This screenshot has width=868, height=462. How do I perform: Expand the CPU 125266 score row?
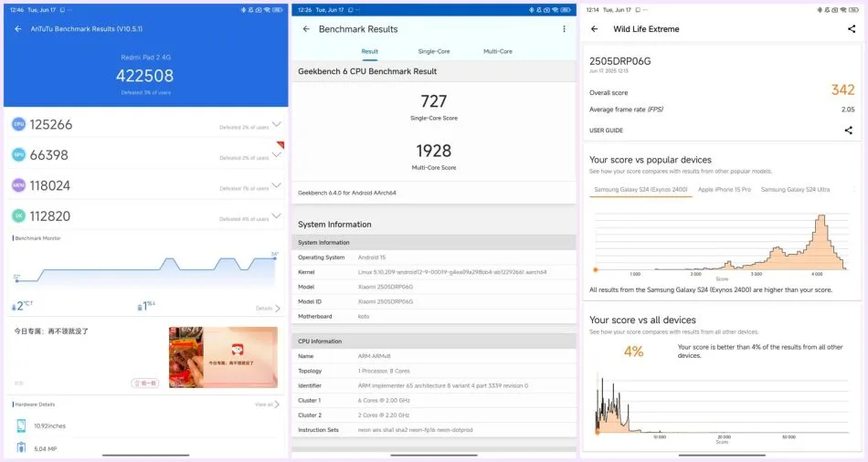(276, 124)
